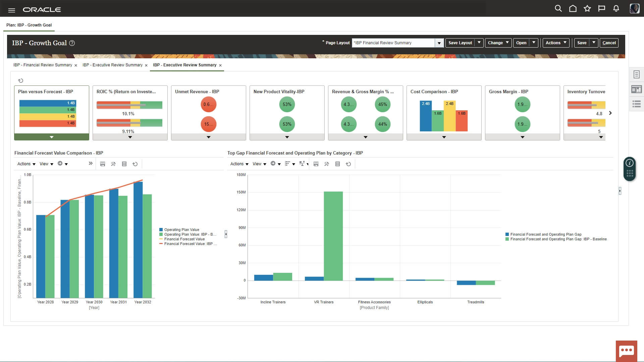Refresh Top Gap Financial Forecast chart
The height and width of the screenshot is (362, 644).
click(x=348, y=164)
